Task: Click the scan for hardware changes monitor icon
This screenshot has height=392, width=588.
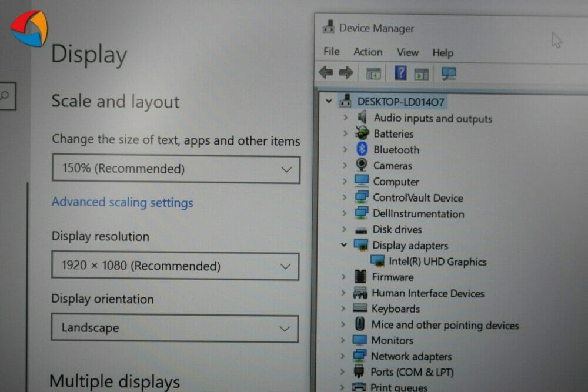Action: [449, 73]
